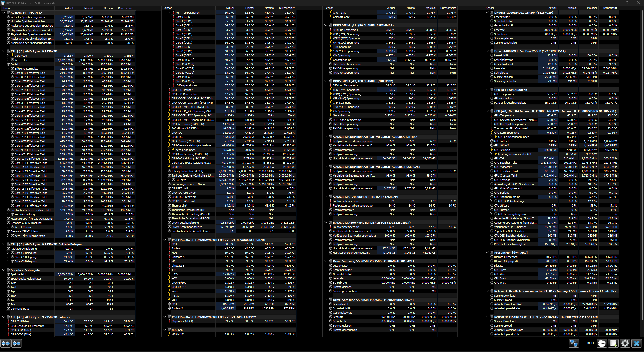This screenshot has height=352, width=644.
Task: Expand the Kern-Takte sub-tree
Action: [8, 60]
